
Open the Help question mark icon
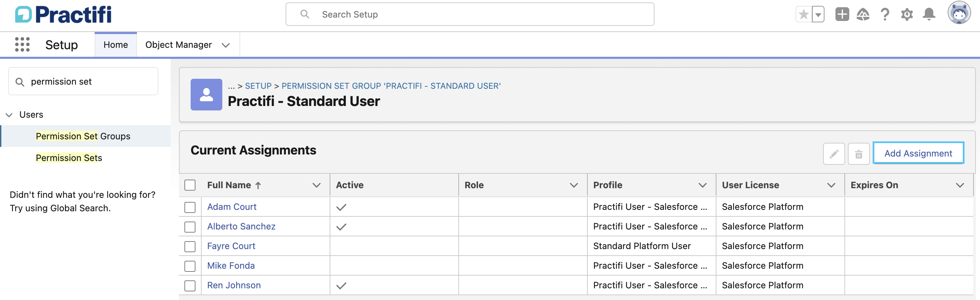(885, 14)
